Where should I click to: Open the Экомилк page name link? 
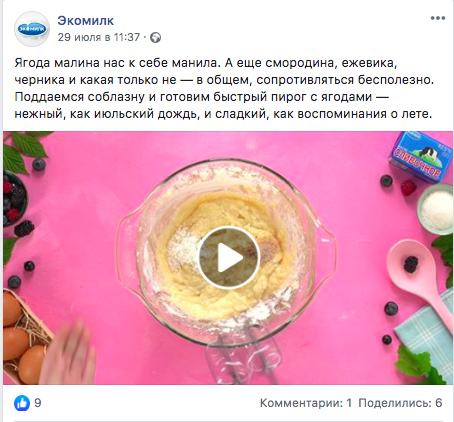click(x=85, y=21)
